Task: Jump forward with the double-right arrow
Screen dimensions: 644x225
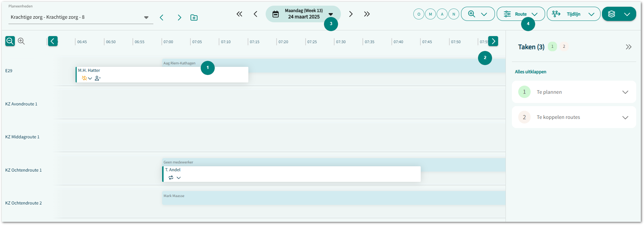Action: (367, 14)
